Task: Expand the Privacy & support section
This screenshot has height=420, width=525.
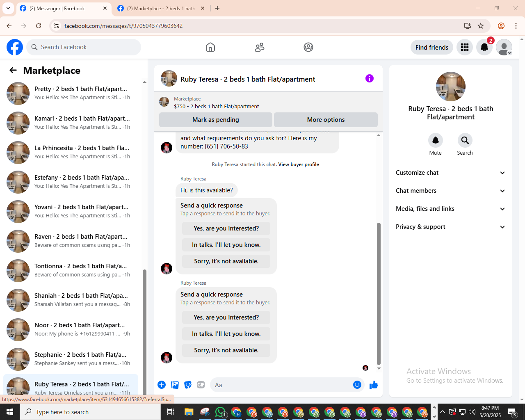Action: click(451, 227)
